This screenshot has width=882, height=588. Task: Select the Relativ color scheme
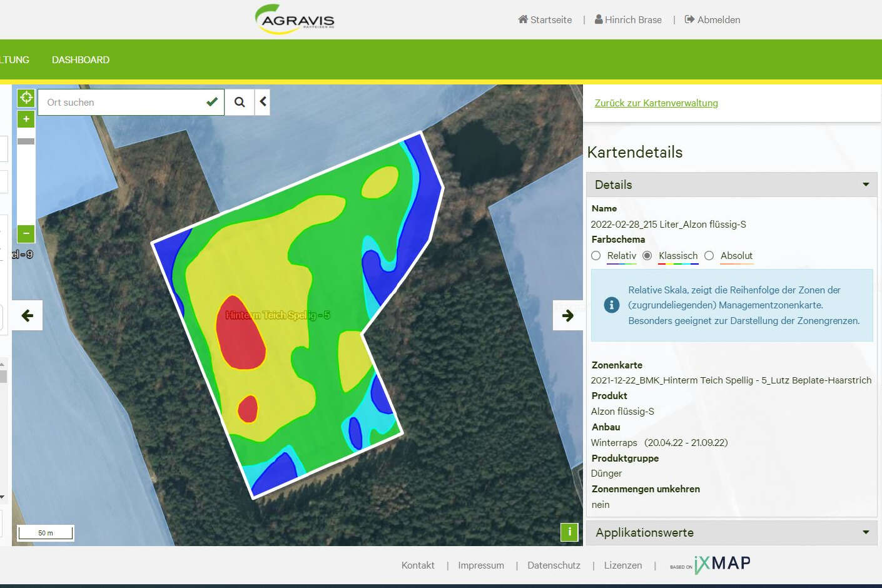click(x=596, y=256)
